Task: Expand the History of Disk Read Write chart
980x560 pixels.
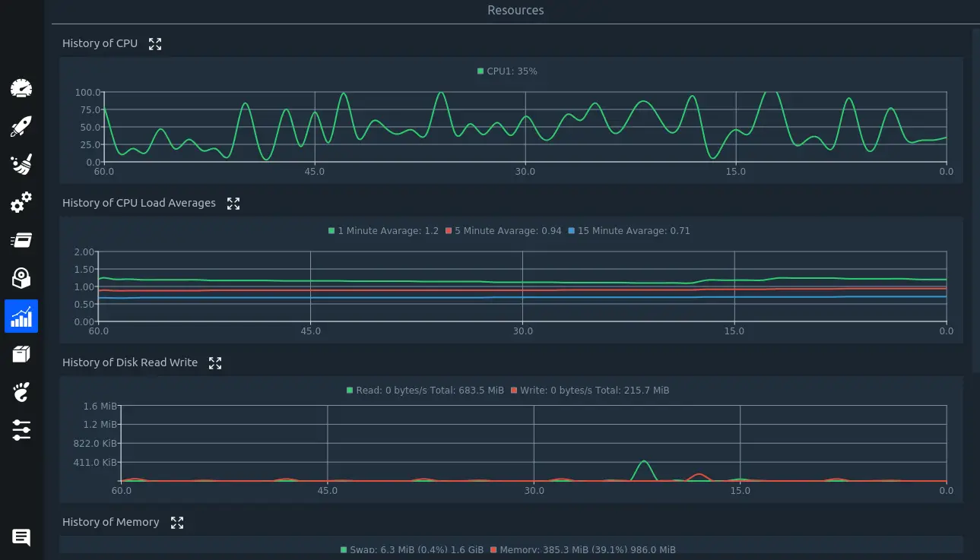Action: pos(215,363)
